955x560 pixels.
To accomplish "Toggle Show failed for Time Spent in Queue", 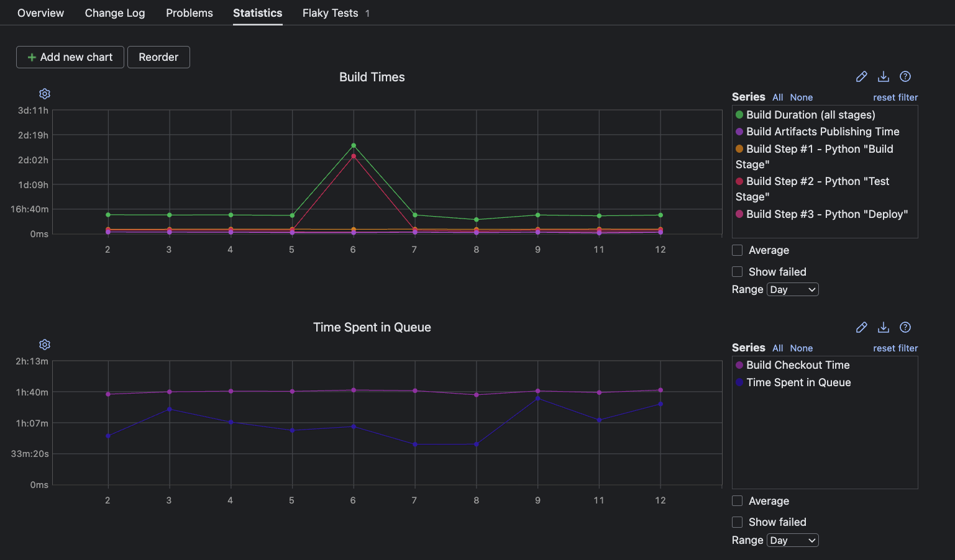I will 738,522.
